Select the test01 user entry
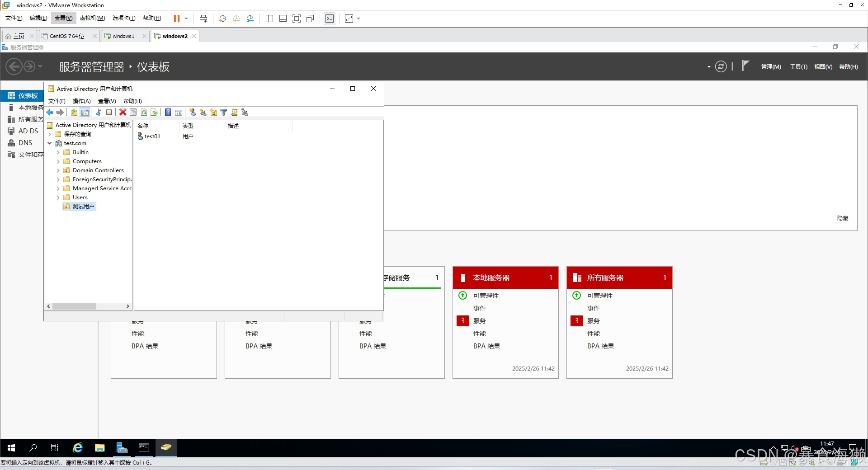The width and height of the screenshot is (868, 470). (x=149, y=136)
